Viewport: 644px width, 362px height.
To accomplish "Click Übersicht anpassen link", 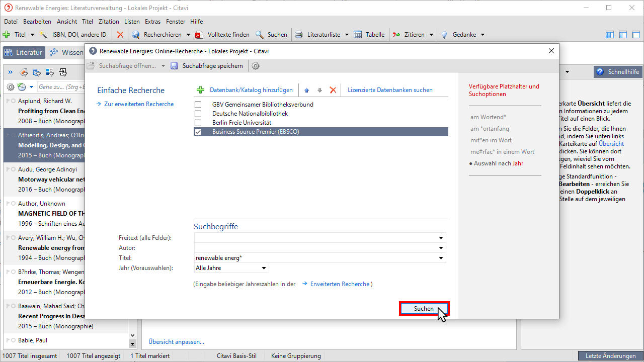I will click(176, 342).
